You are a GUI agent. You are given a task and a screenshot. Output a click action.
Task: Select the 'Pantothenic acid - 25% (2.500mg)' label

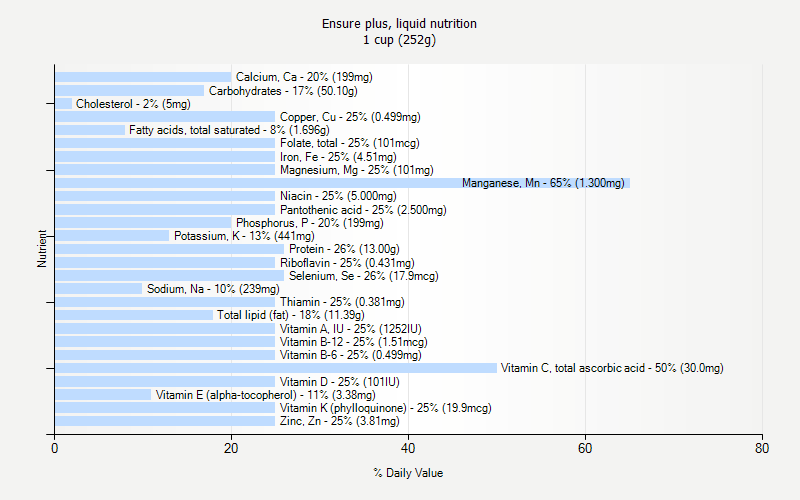(x=363, y=210)
